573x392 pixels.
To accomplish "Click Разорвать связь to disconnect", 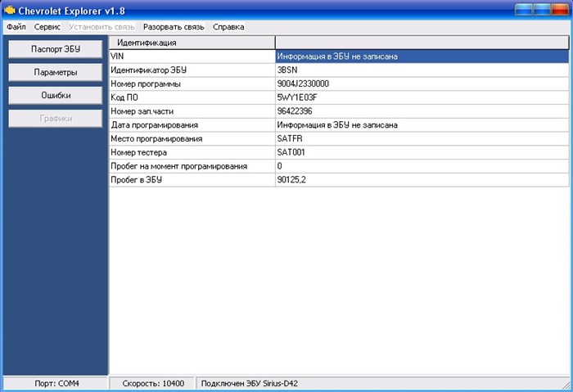I will pyautogui.click(x=174, y=27).
